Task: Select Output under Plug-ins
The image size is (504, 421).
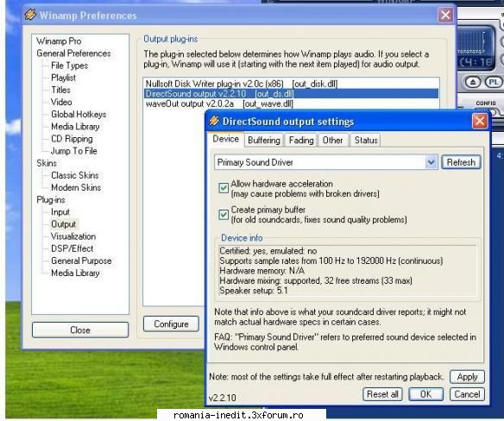Action: pyautogui.click(x=63, y=224)
